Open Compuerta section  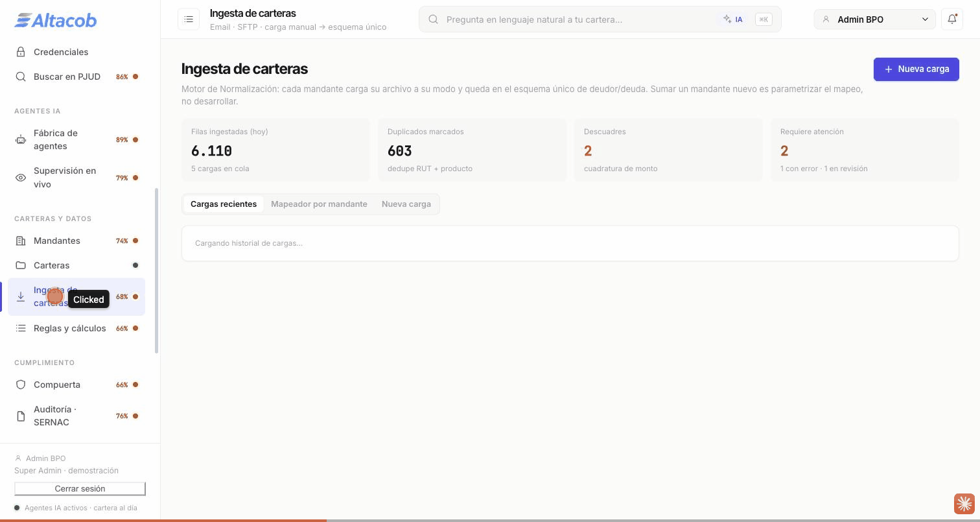(x=76, y=385)
